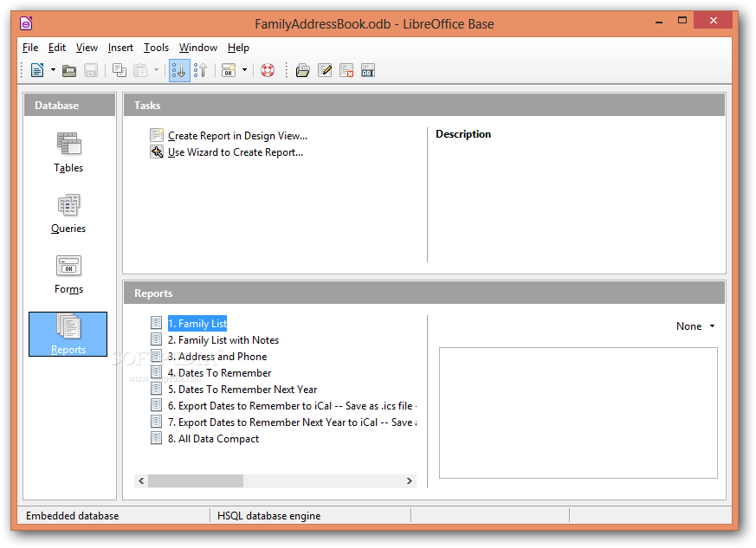Open the Tools menu
The height and width of the screenshot is (548, 756).
click(x=156, y=48)
